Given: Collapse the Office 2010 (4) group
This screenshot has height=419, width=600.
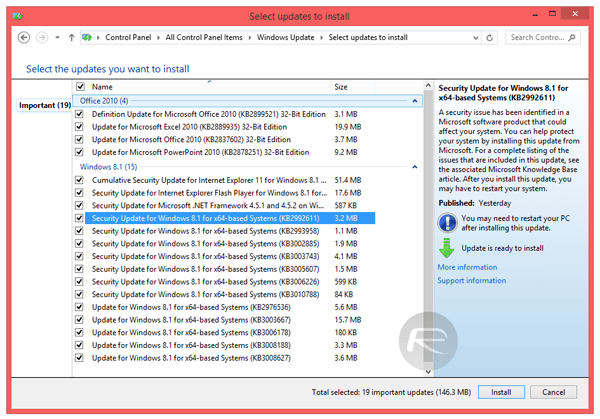Looking at the screenshot, I should 415,101.
